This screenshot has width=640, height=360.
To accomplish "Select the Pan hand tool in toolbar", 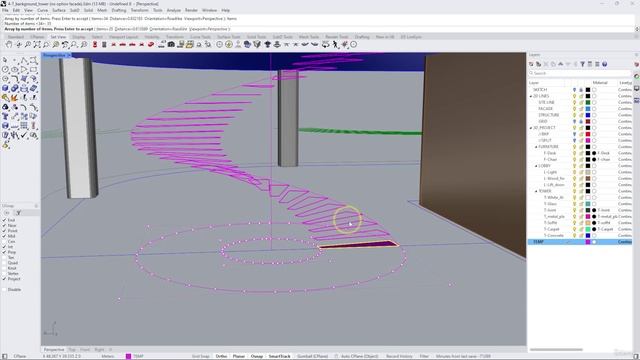I will pyautogui.click(x=9, y=44).
